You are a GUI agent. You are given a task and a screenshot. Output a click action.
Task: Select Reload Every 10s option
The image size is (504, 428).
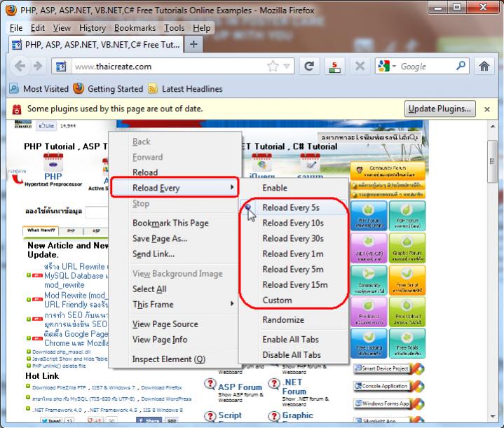click(x=293, y=223)
